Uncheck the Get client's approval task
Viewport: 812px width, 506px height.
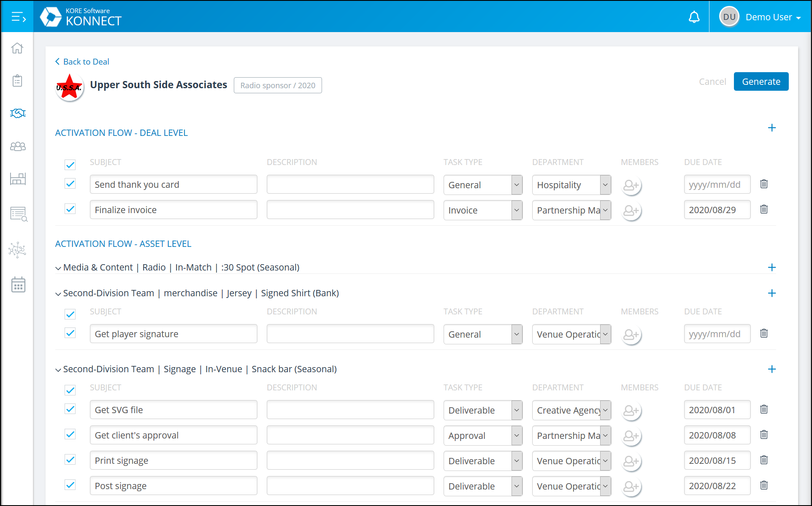[x=70, y=434]
